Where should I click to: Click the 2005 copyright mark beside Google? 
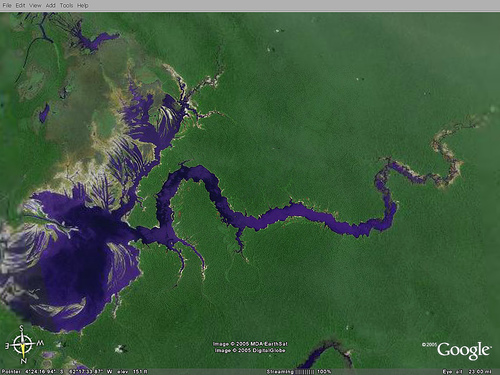429,345
